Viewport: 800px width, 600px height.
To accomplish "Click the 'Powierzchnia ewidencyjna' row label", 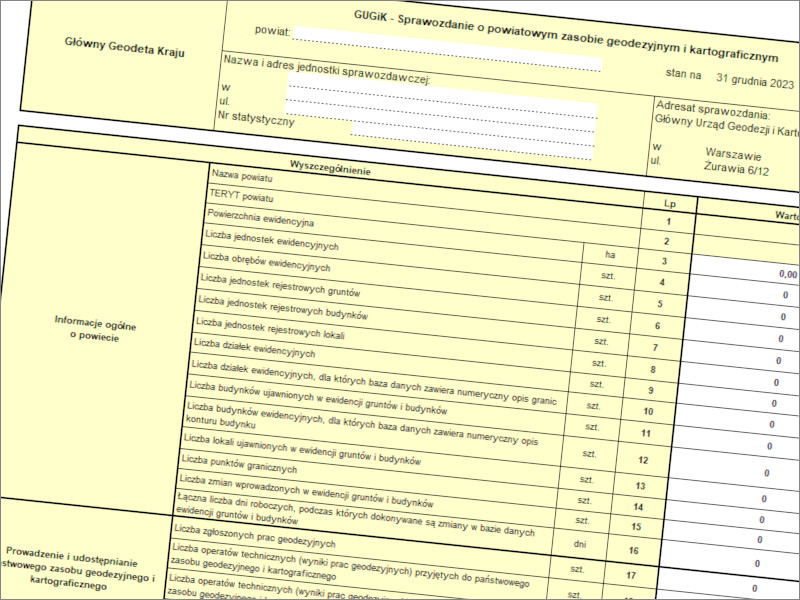I will click(x=260, y=218).
